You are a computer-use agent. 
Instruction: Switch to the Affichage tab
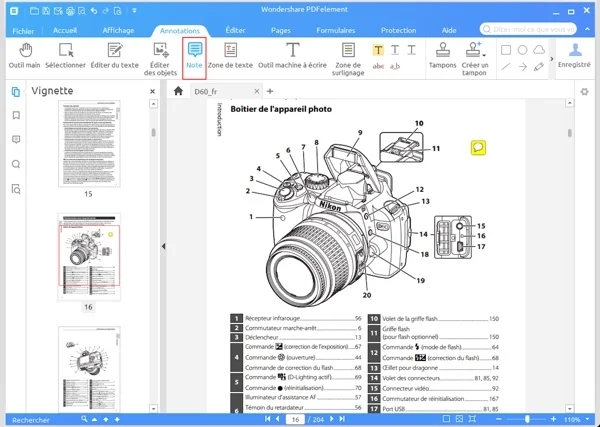118,30
